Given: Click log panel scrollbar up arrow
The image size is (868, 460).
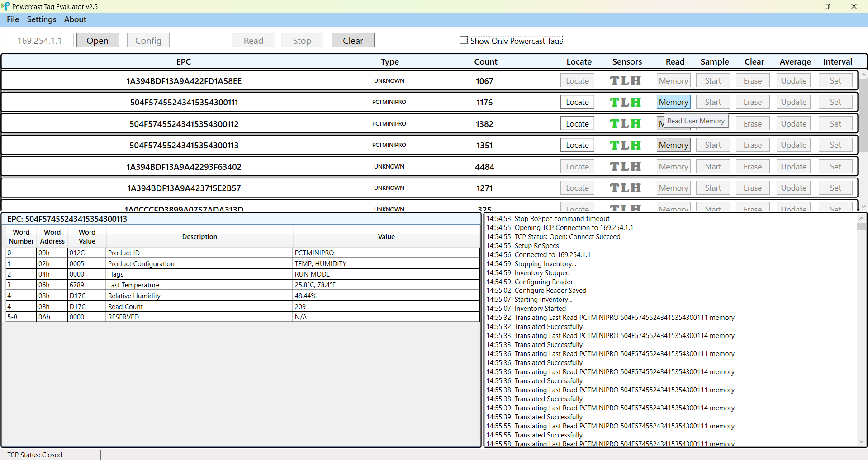Looking at the screenshot, I should 861,218.
